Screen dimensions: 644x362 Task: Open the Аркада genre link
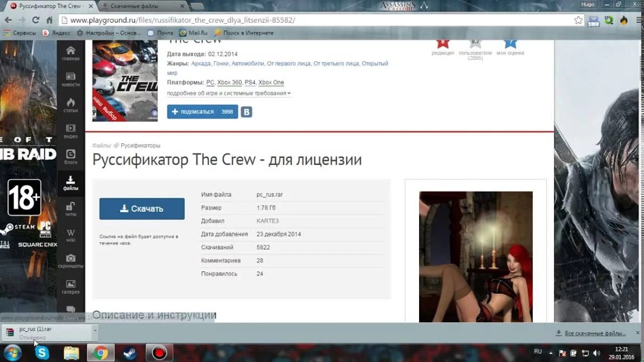201,63
